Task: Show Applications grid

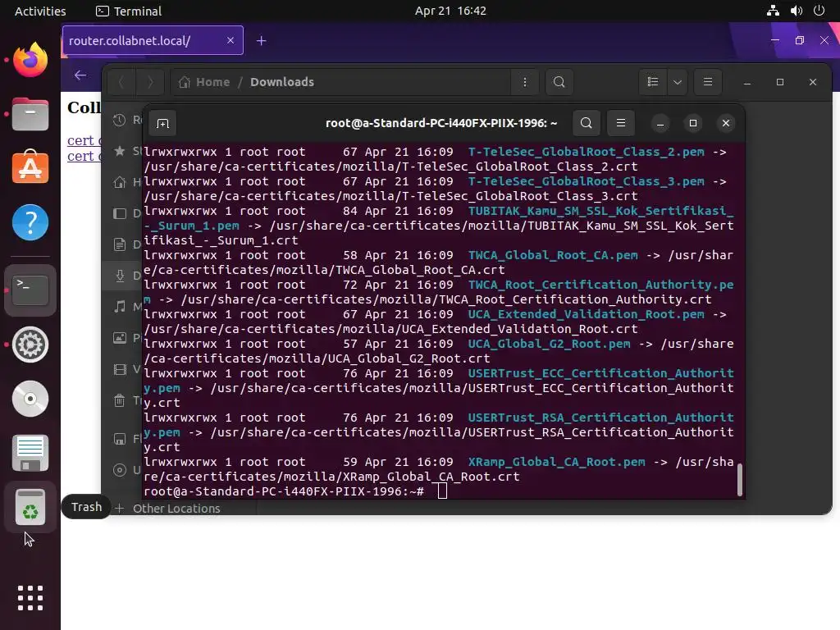Action: coord(30,598)
